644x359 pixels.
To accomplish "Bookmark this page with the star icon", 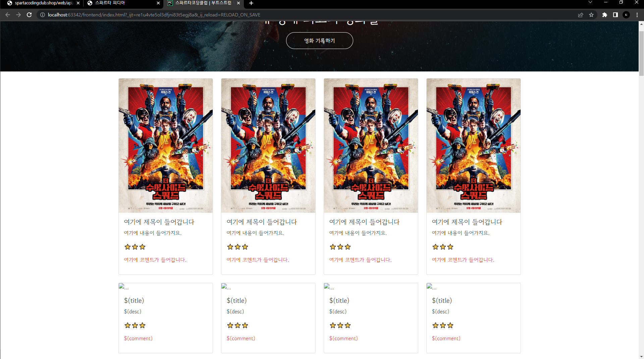I will 591,15.
